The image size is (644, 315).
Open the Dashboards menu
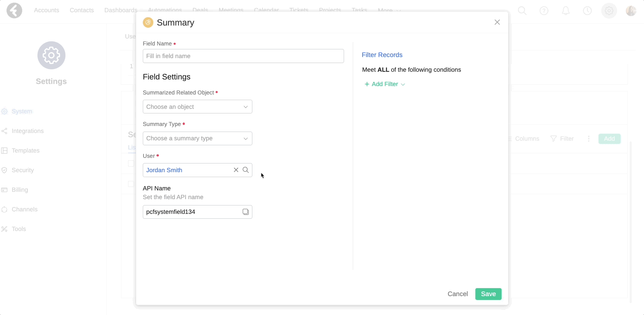[121, 10]
